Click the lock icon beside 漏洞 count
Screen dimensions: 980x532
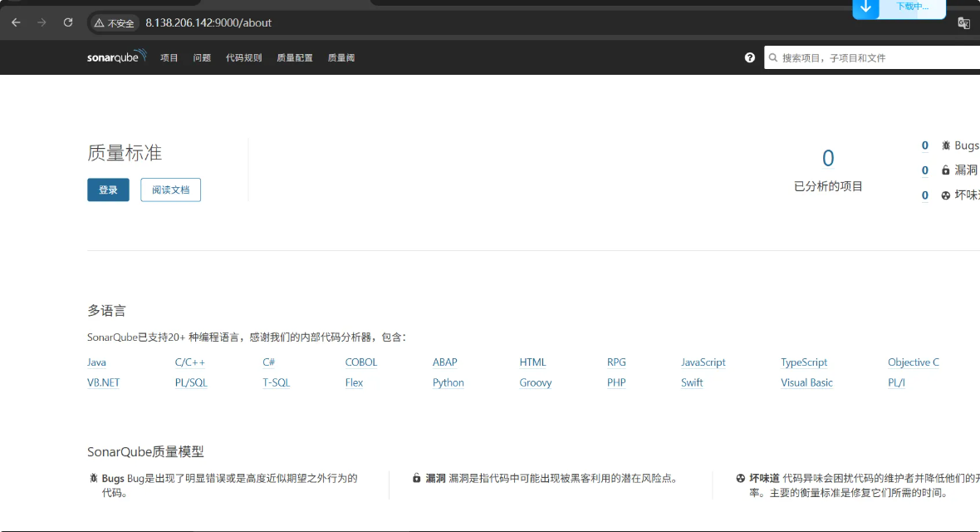946,170
